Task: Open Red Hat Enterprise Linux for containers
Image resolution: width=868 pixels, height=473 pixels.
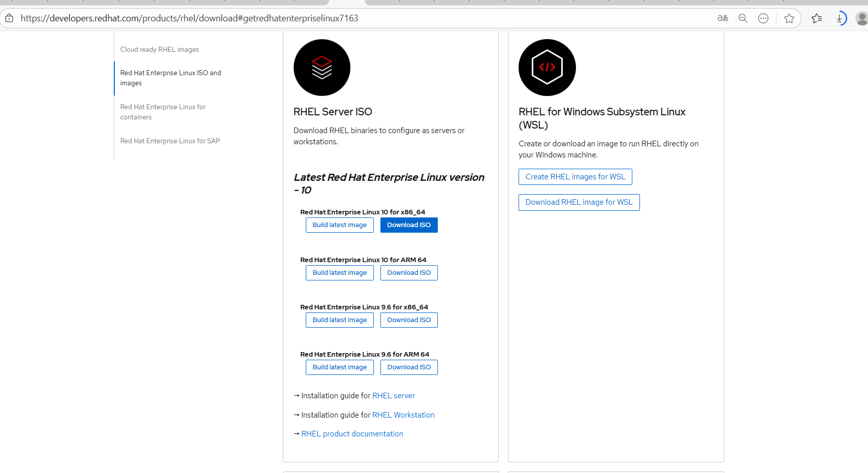Action: point(163,112)
